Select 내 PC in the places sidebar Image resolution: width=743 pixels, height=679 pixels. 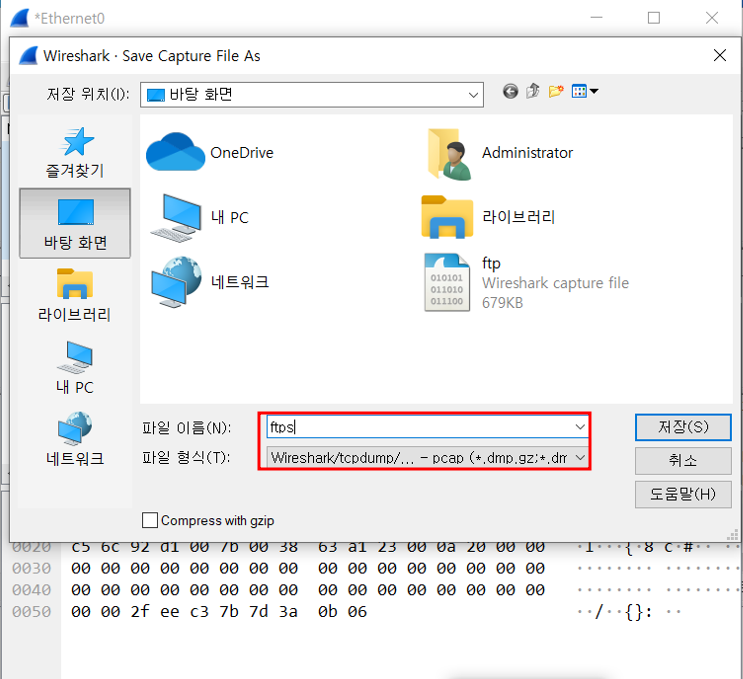(x=75, y=368)
